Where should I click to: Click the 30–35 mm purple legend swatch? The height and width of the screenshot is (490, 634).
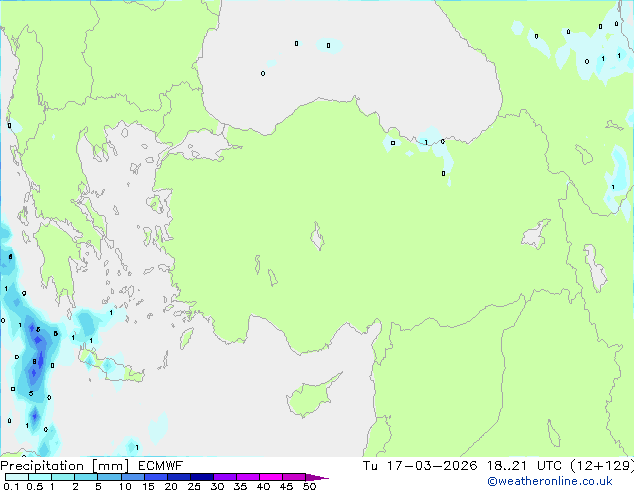[225, 477]
